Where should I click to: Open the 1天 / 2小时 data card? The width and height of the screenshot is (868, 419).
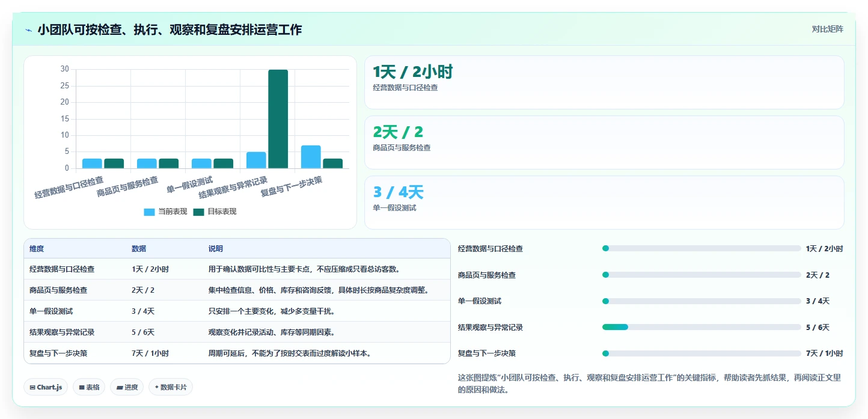point(604,82)
